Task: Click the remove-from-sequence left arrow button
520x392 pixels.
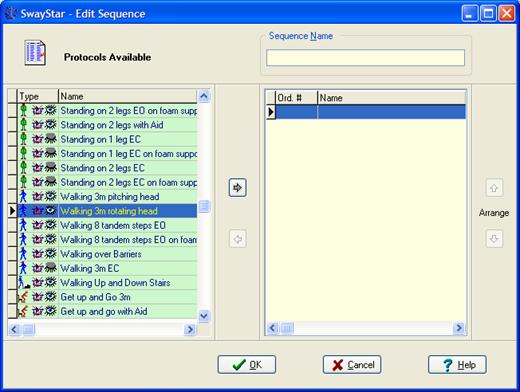Action: tap(238, 239)
